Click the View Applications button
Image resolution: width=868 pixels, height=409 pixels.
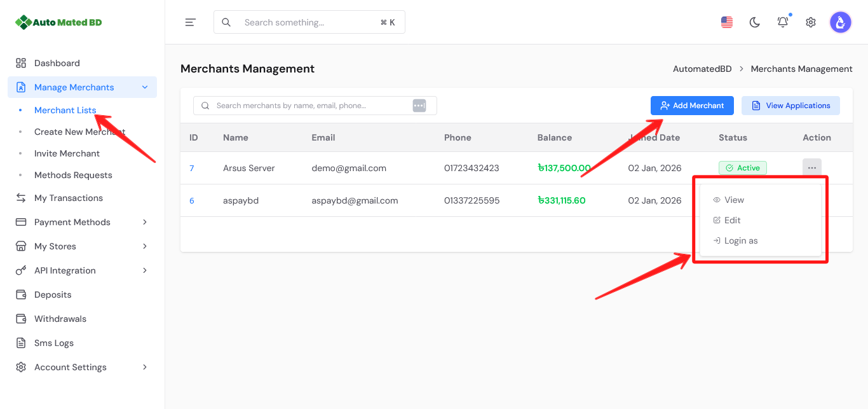pyautogui.click(x=790, y=106)
